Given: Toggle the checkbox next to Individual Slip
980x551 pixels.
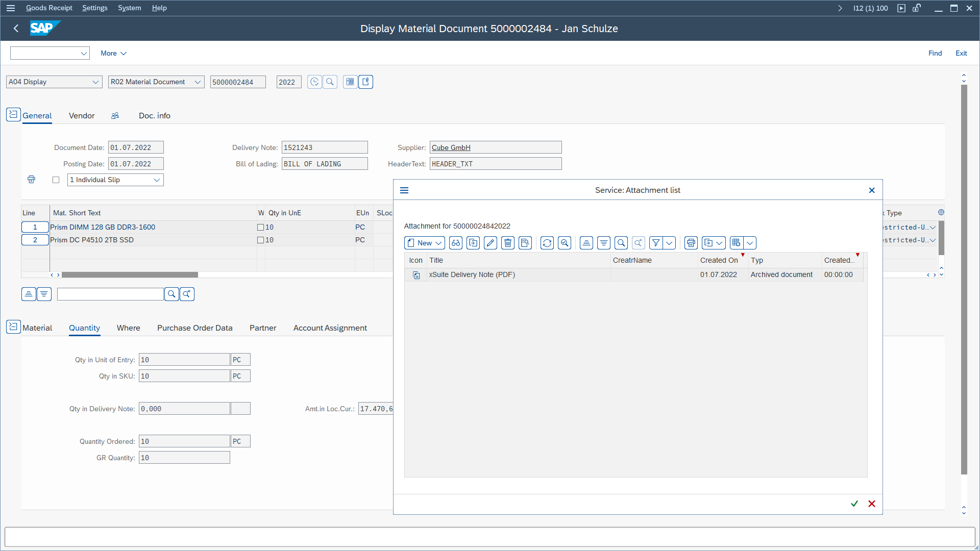Looking at the screenshot, I should tap(56, 180).
